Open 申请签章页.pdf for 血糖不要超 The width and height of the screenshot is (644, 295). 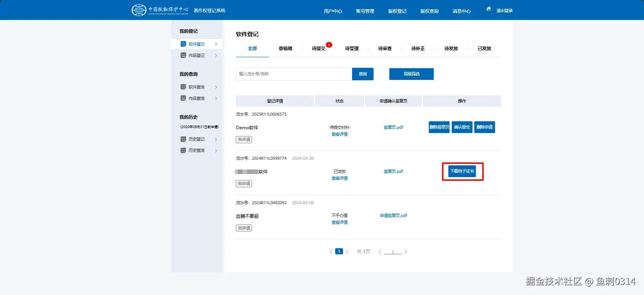click(x=393, y=216)
